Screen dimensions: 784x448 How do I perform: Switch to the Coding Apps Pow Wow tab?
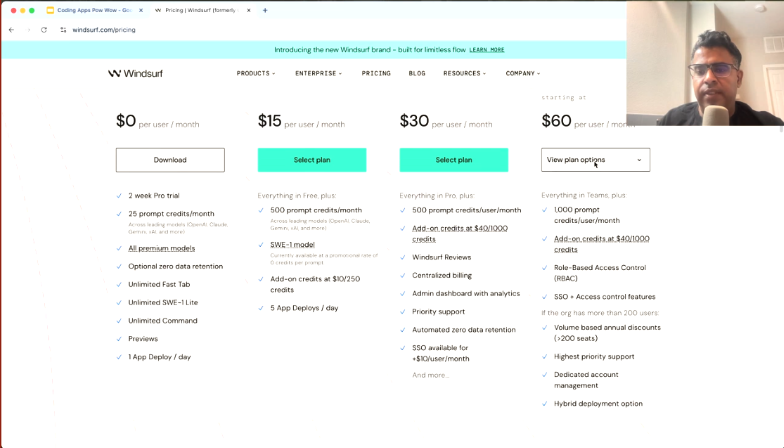(x=94, y=10)
